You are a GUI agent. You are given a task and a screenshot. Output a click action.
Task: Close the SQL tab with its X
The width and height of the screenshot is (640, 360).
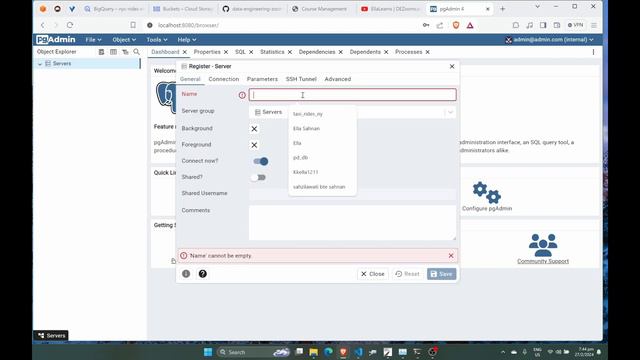pyautogui.click(x=251, y=52)
